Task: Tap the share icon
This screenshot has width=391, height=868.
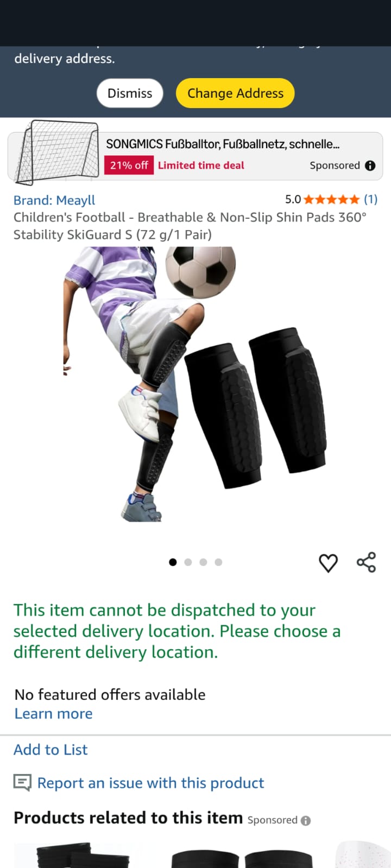Action: 367,562
